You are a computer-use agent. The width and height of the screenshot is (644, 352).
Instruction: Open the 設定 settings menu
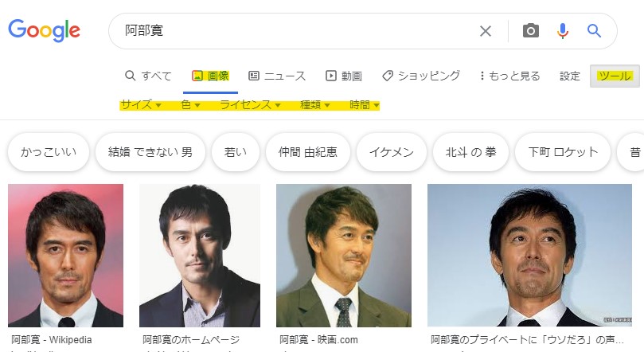[x=570, y=76]
